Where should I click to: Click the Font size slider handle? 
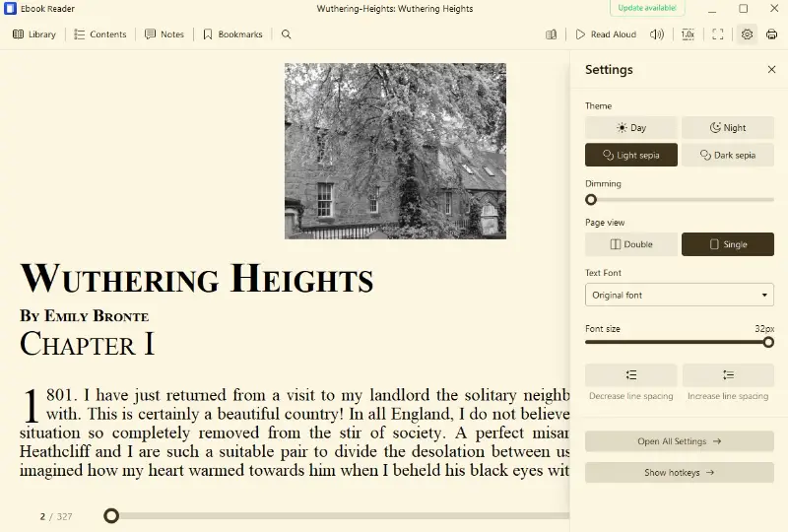768,343
